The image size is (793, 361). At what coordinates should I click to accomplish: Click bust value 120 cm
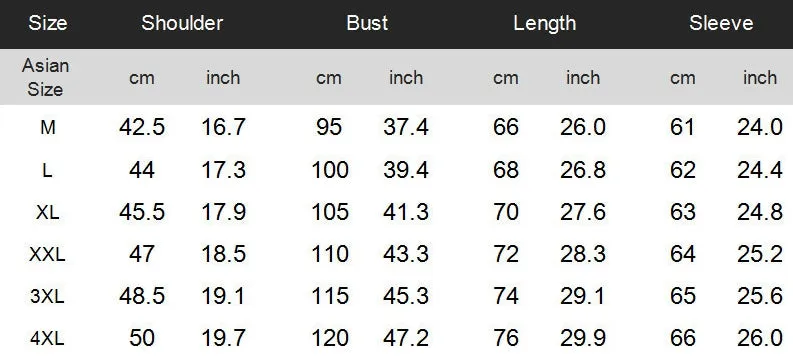pos(330,338)
